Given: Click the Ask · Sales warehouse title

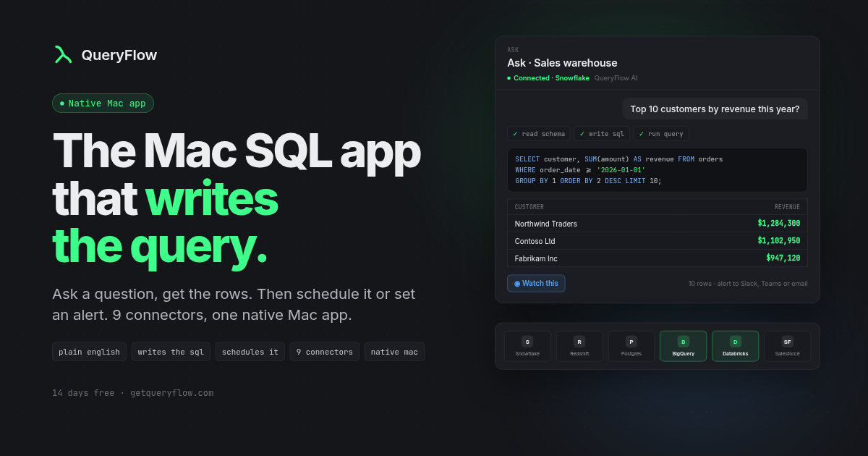Looking at the screenshot, I should [x=562, y=63].
